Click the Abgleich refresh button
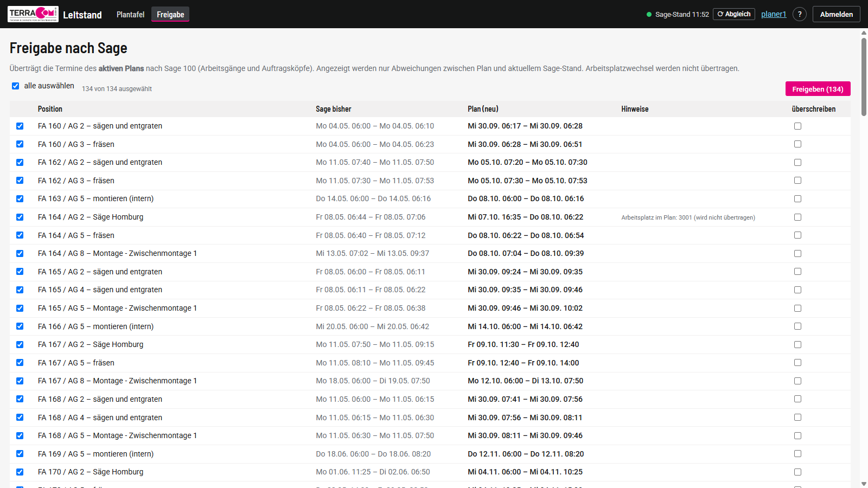 click(x=734, y=14)
